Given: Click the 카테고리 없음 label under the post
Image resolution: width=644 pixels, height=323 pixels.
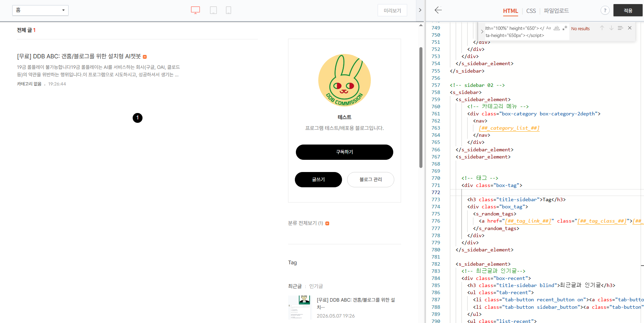Looking at the screenshot, I should click(x=29, y=84).
